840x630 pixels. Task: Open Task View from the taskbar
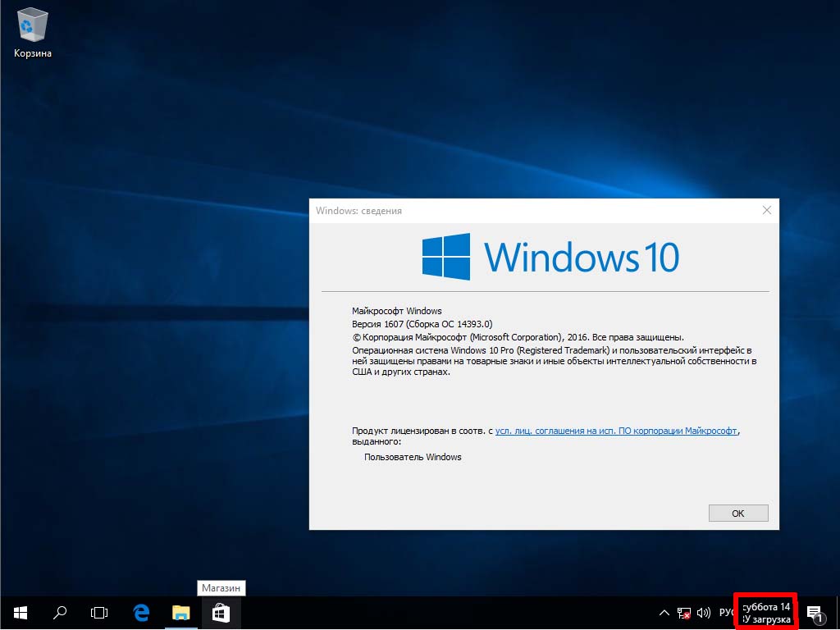(99, 612)
